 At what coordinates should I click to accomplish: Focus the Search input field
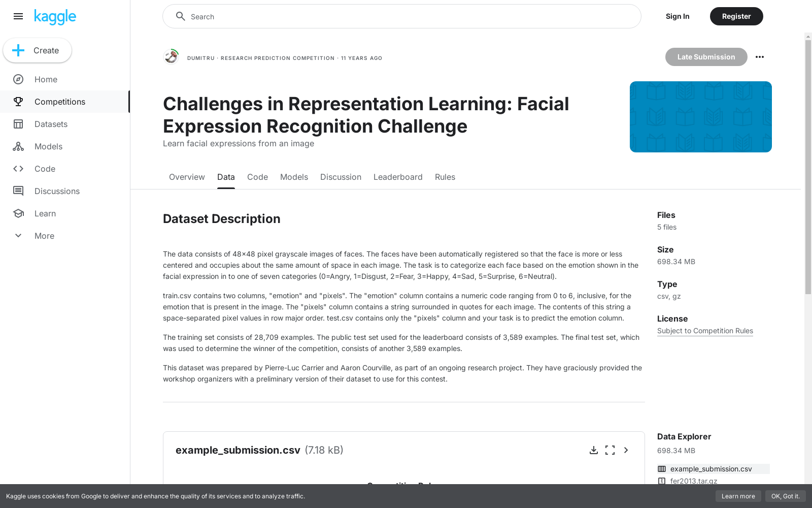point(402,16)
